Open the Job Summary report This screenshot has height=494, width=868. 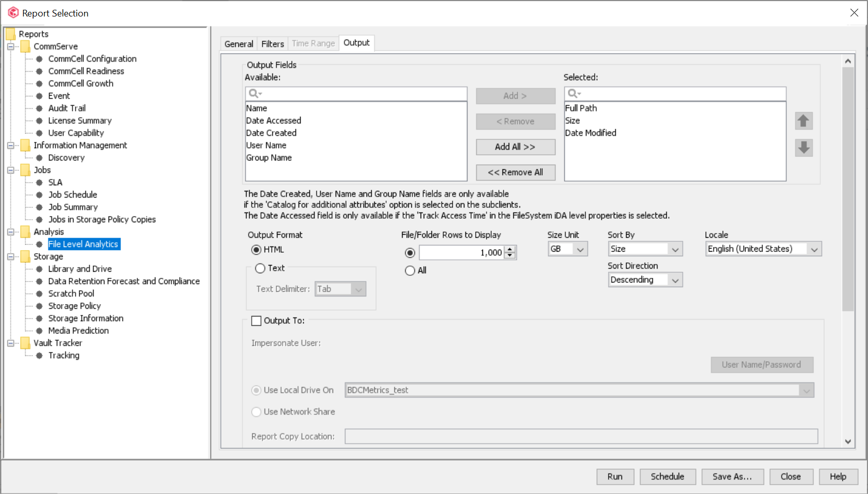pos(73,207)
